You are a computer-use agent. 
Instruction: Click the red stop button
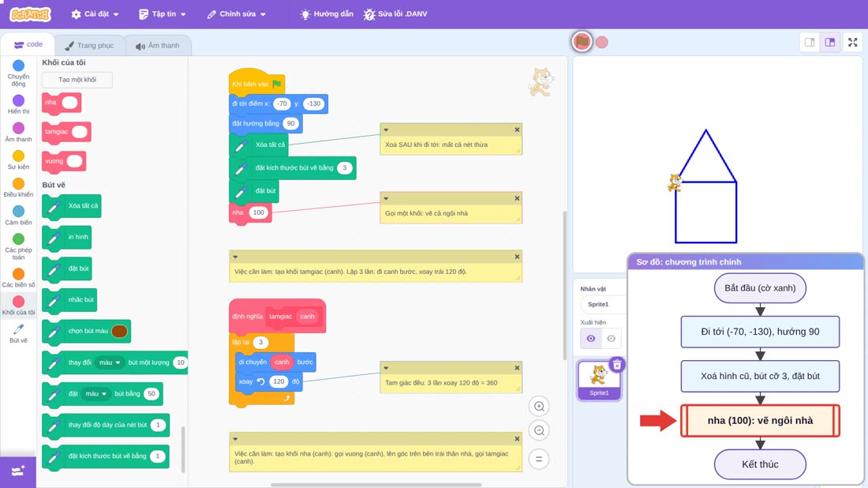coord(602,42)
